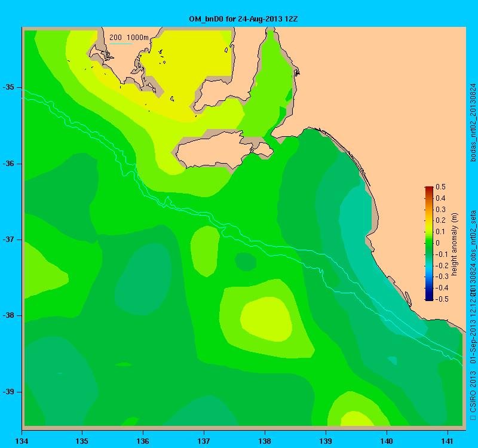Click the '141' longitude axis label
This screenshot has height=448, width=478.
447,441
